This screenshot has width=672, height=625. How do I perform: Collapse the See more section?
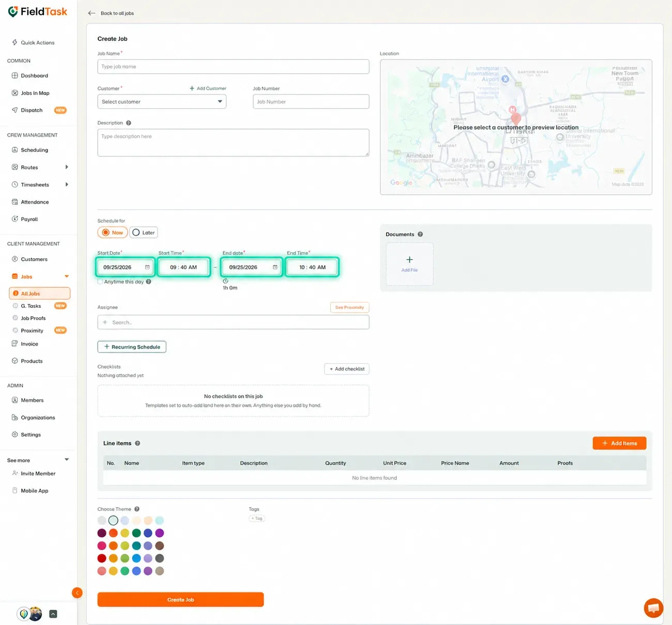(x=67, y=460)
